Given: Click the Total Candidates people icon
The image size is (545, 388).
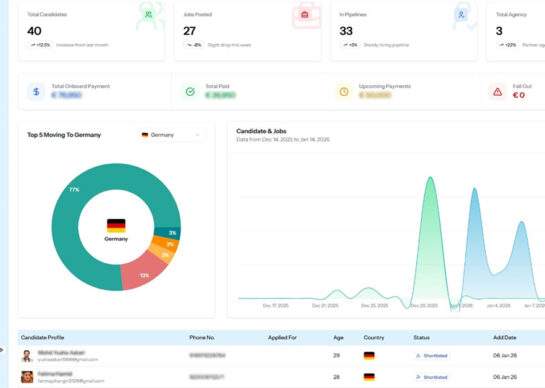Looking at the screenshot, I should tap(148, 15).
